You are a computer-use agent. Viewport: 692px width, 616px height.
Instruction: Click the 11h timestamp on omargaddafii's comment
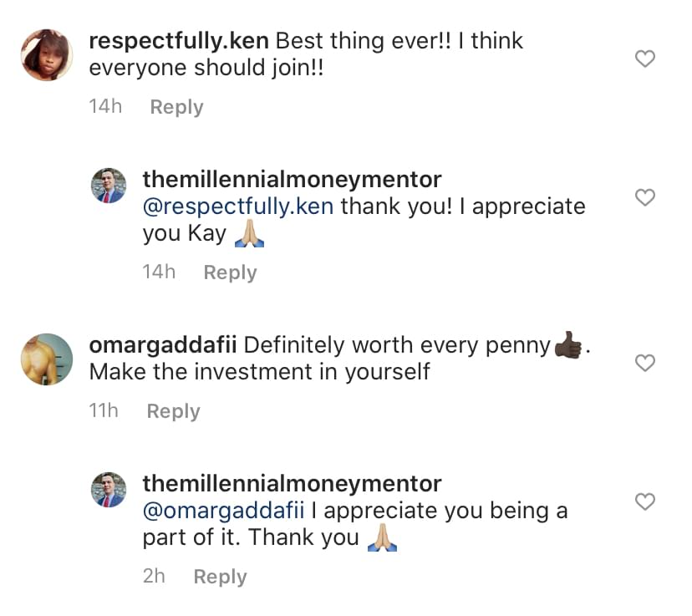pyautogui.click(x=104, y=411)
